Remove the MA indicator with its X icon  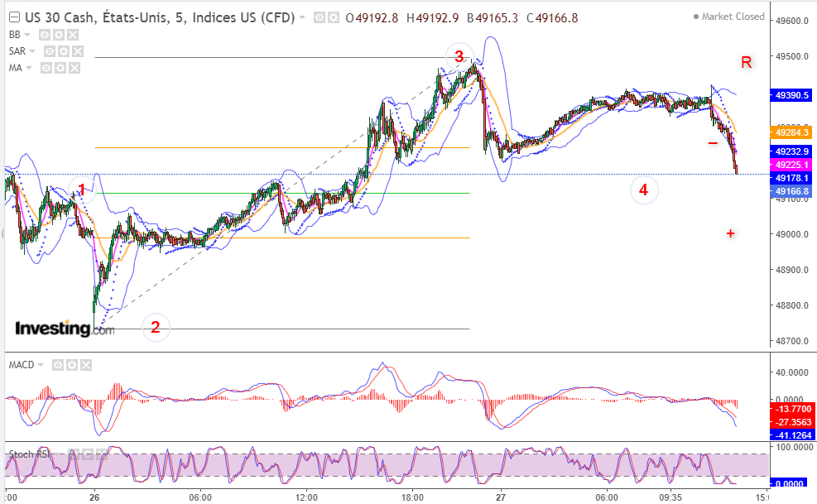coord(74,69)
